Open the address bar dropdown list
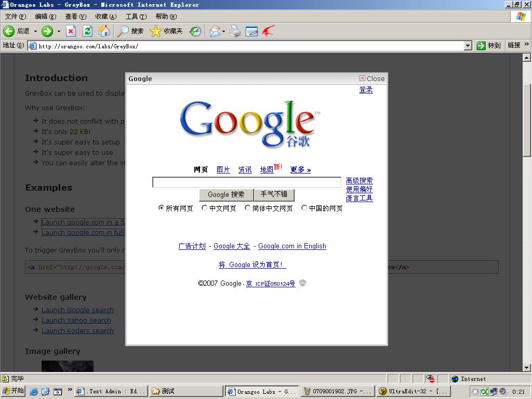 click(468, 46)
